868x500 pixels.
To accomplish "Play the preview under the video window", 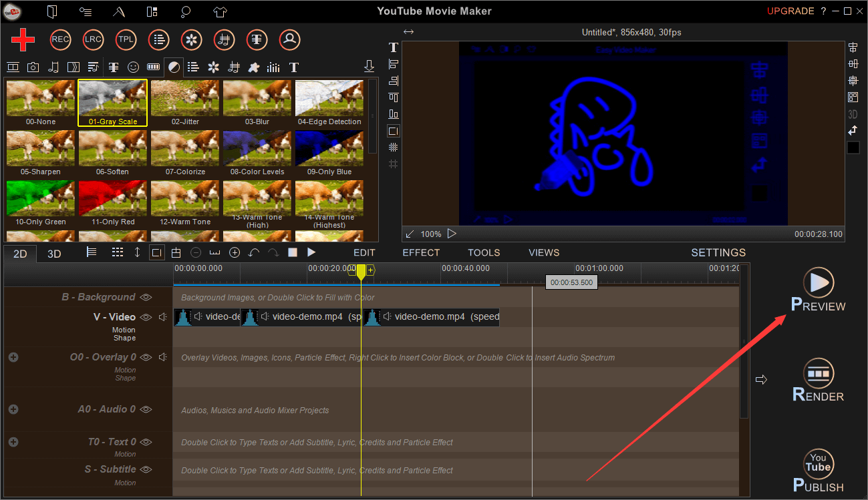I will pos(452,234).
